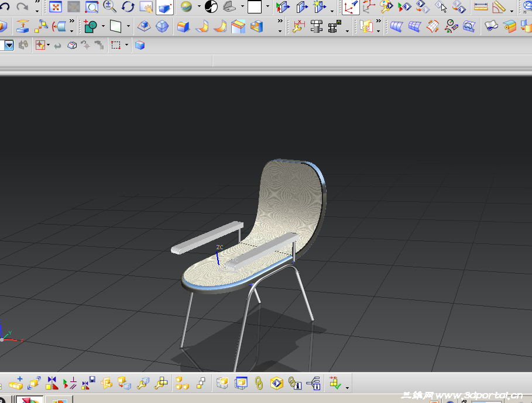
Task: Click the selection filter funnel icon
Action: coord(40,45)
